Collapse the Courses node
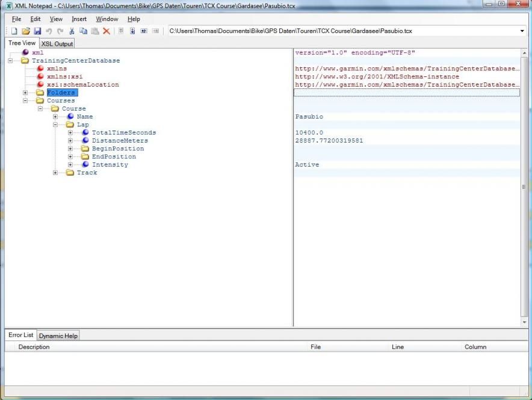 pyautogui.click(x=26, y=100)
